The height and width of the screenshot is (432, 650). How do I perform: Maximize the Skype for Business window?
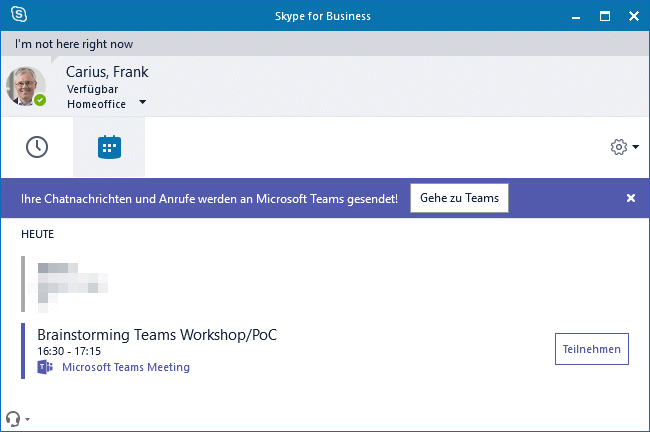[605, 16]
